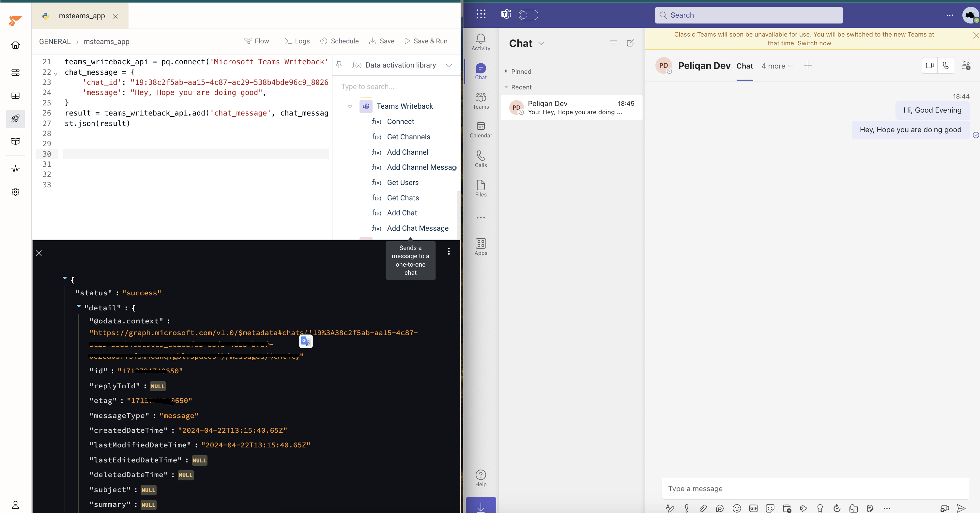Attach a file with the paperclip icon
This screenshot has height=513, width=980.
[x=703, y=508]
